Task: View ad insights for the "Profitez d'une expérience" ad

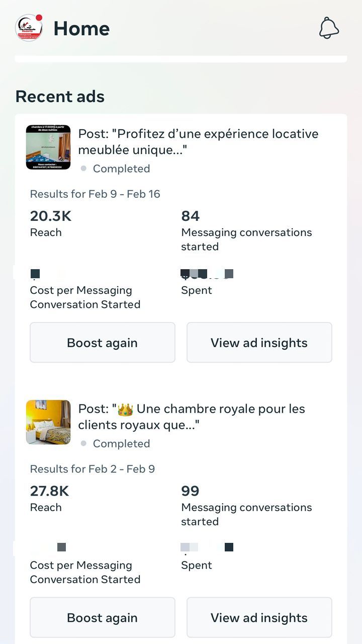Action: (259, 343)
